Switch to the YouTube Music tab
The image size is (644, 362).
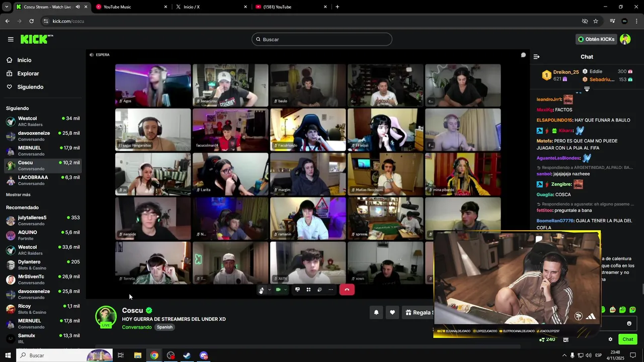[132, 7]
